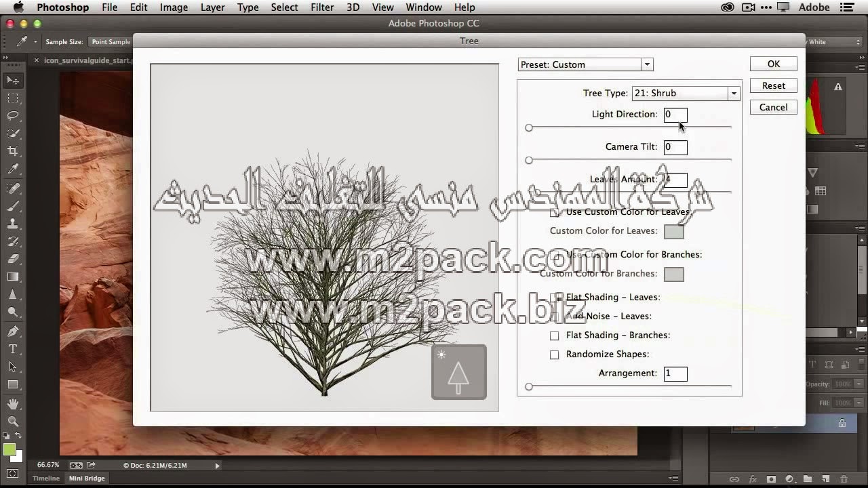868x488 pixels.
Task: Select the Zoom tool
Action: (13, 422)
